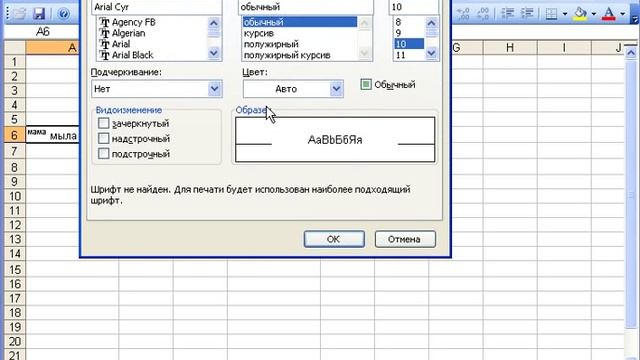This screenshot has width=640, height=360.
Task: Click the Open folder icon in toolbar
Action: [x=19, y=13]
